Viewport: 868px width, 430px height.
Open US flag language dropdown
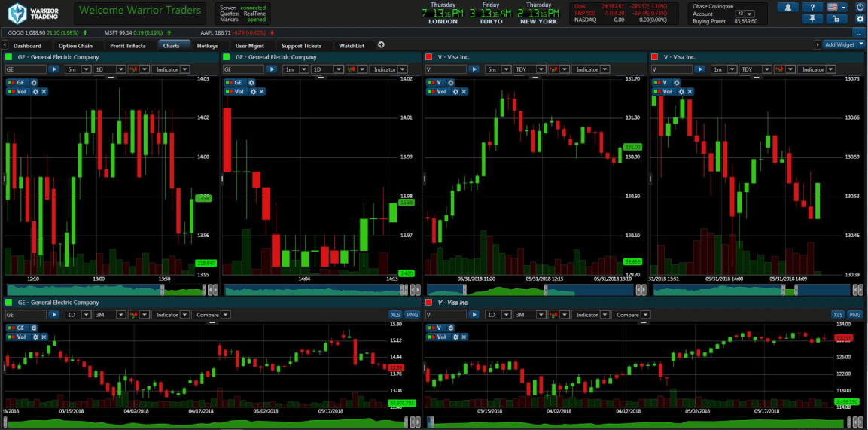click(836, 8)
